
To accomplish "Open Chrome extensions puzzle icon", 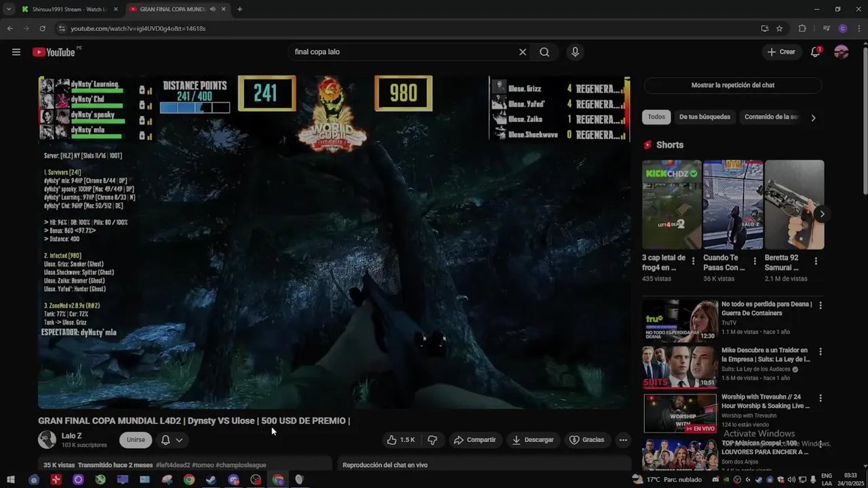I will coord(802,28).
